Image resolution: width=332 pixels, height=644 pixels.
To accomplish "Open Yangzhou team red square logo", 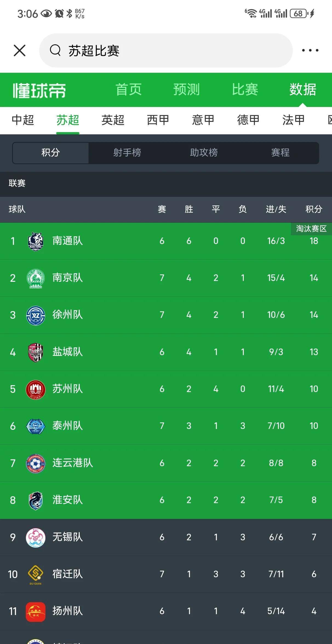I will tap(36, 612).
